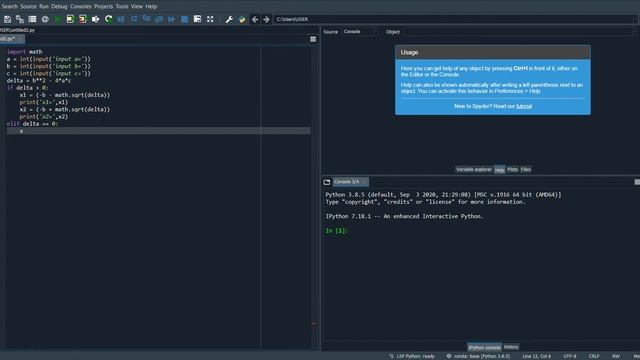Save the file using the floppy disk icon
640x360 pixels.
7,19
